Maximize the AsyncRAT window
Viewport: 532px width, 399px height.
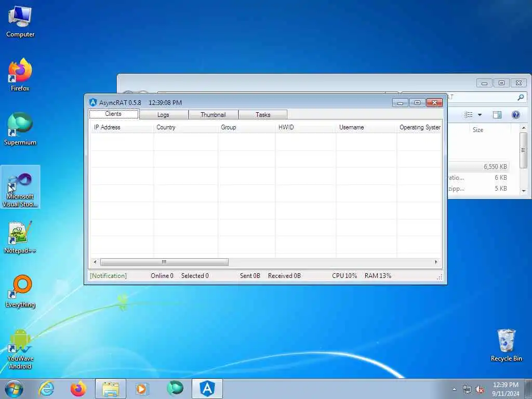coord(417,102)
